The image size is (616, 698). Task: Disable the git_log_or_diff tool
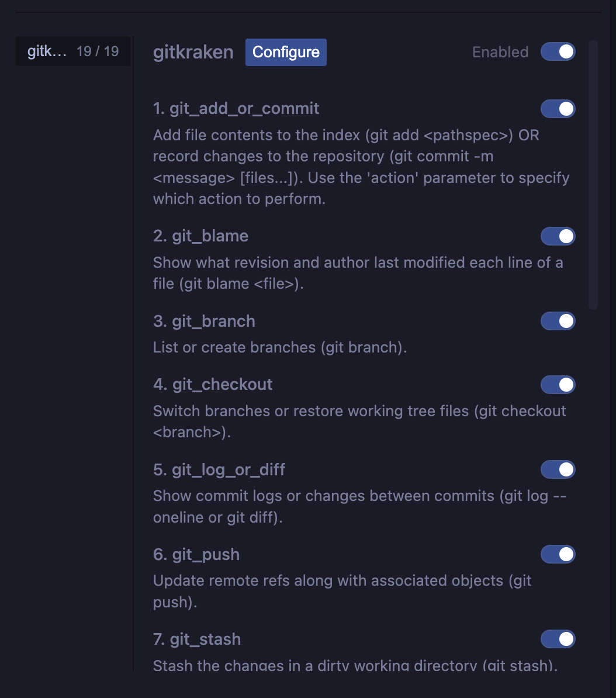(558, 469)
